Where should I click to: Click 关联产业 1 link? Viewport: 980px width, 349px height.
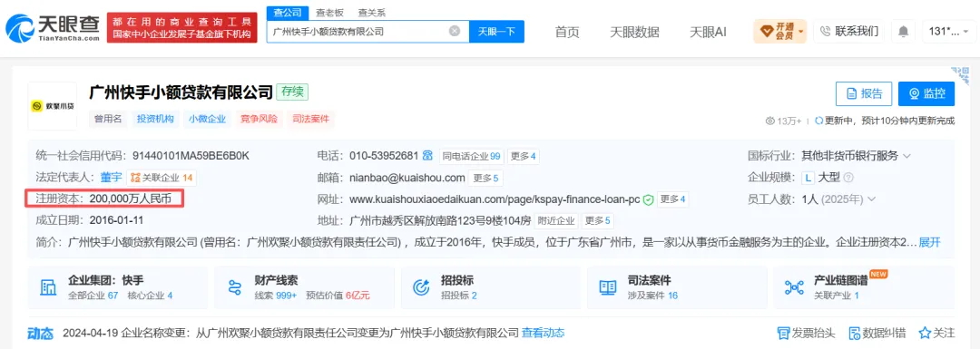coord(837,296)
